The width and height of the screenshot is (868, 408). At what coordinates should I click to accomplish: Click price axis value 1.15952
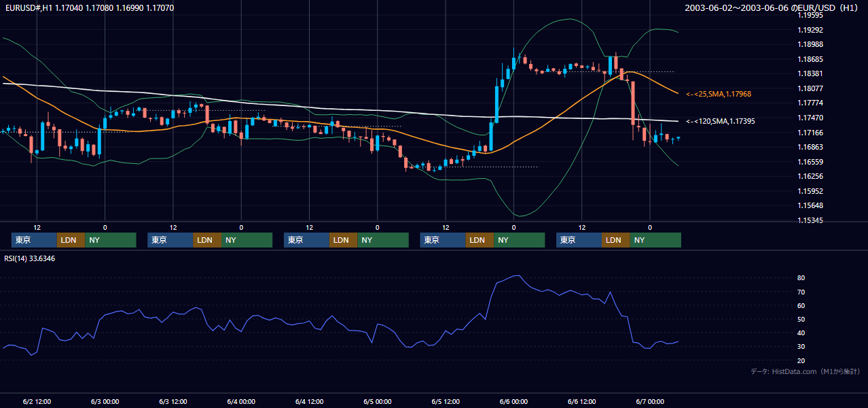coord(810,191)
